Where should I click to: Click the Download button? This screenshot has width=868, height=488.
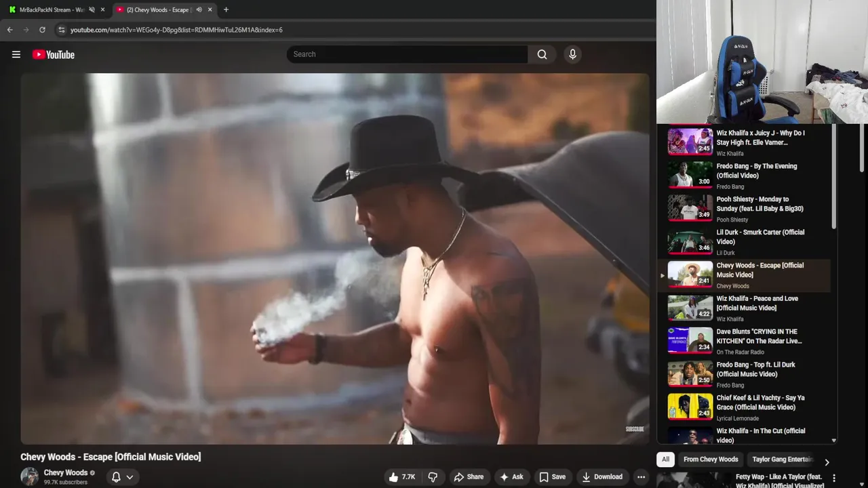(602, 476)
